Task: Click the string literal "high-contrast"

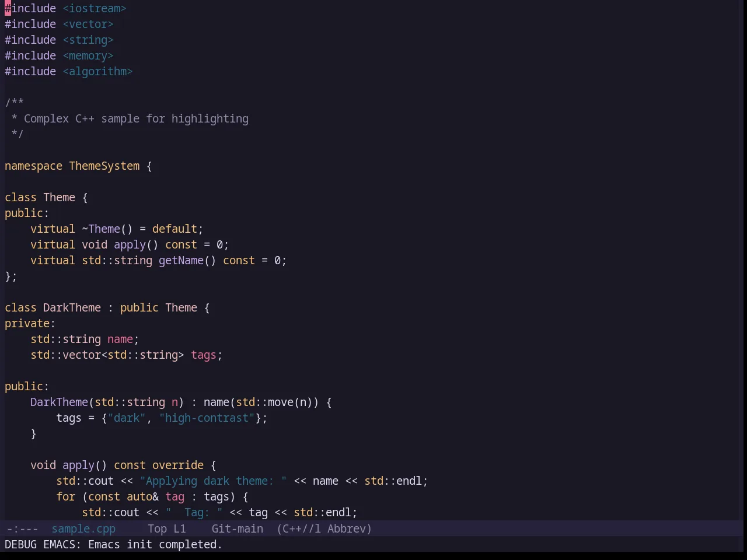Action: click(x=207, y=418)
